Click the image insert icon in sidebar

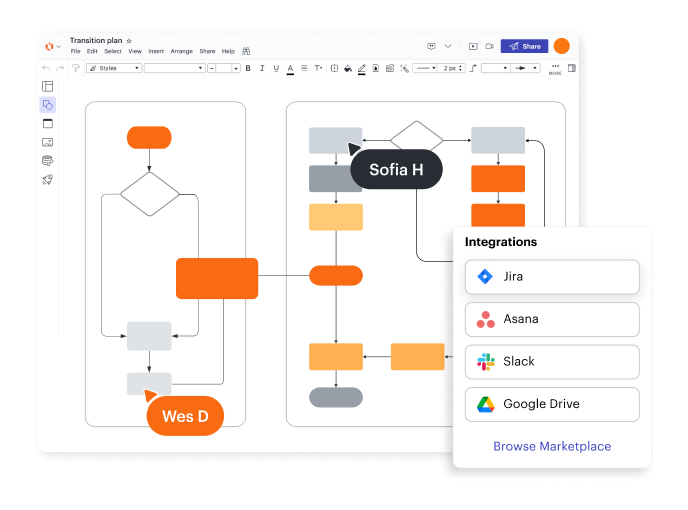click(x=47, y=142)
